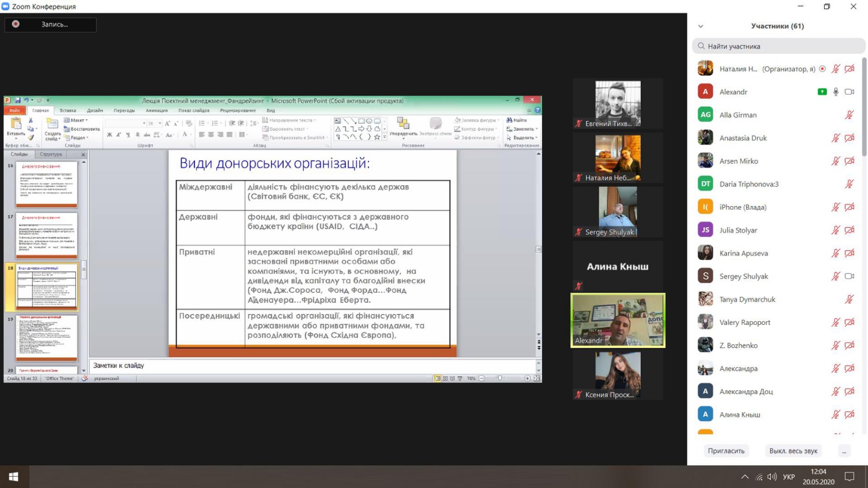Screen dimensions: 868x488
Task: Click green screen-share icon next to Alexandr
Action: [x=822, y=92]
